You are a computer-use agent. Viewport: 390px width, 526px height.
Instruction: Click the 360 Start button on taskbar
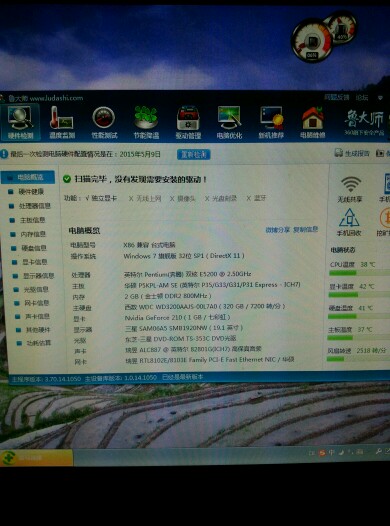pyautogui.click(x=36, y=458)
